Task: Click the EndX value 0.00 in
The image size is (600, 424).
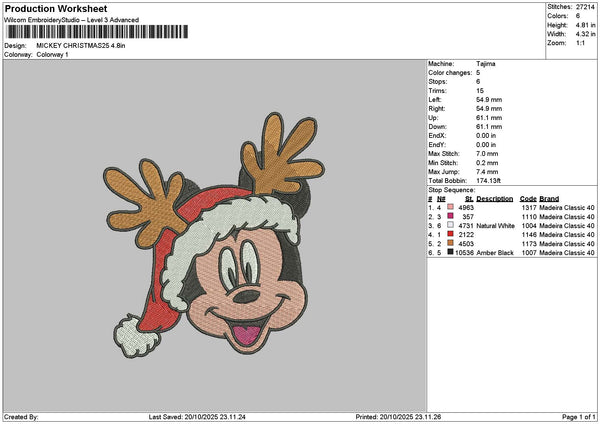Action: [486, 136]
